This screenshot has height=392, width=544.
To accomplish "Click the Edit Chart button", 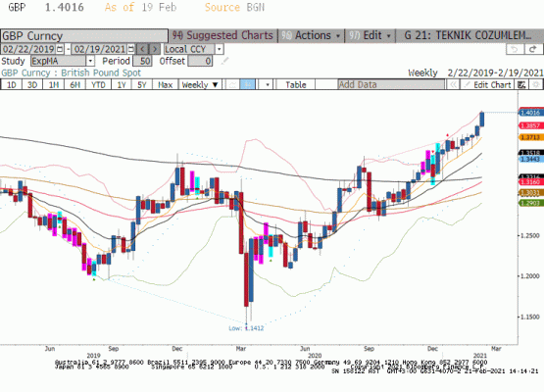I will (x=488, y=84).
